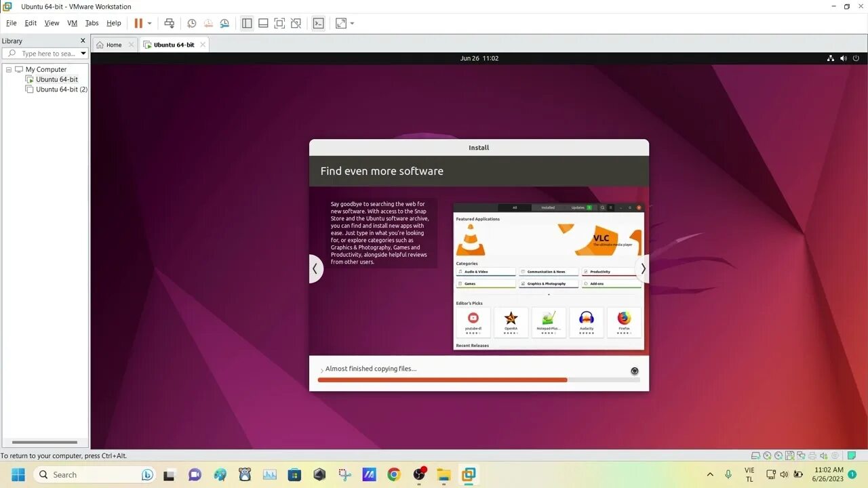Take a snapshot of this virtual machine
The height and width of the screenshot is (488, 868).
[x=192, y=23]
